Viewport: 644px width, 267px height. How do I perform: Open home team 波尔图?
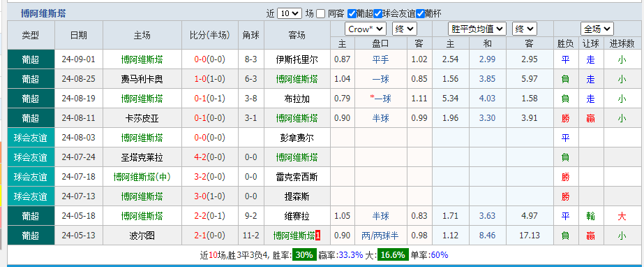[142, 236]
